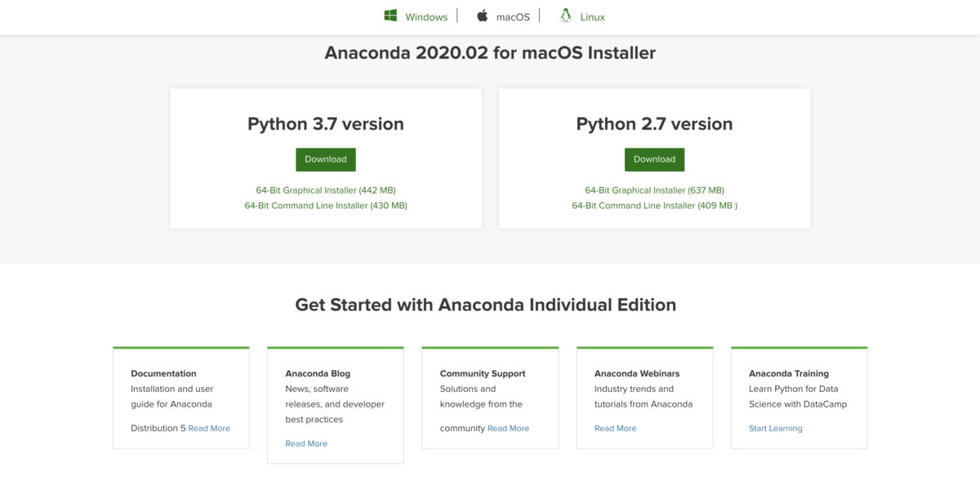Click the Anaconda Training card heading
980x477 pixels.
(x=789, y=373)
